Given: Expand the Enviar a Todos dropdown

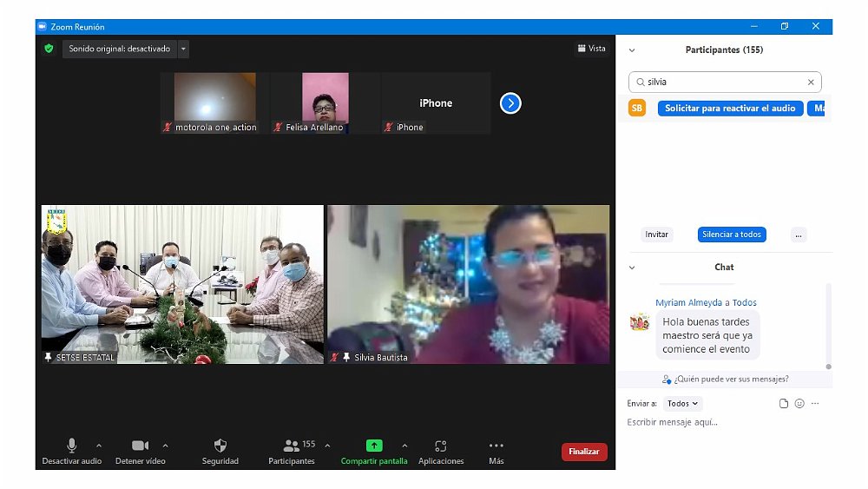Looking at the screenshot, I should coord(682,404).
